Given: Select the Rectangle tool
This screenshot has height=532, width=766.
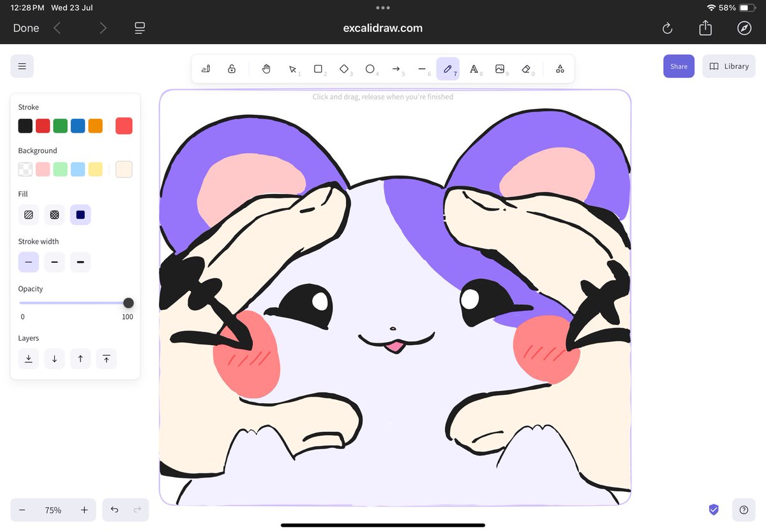Looking at the screenshot, I should pyautogui.click(x=318, y=69).
